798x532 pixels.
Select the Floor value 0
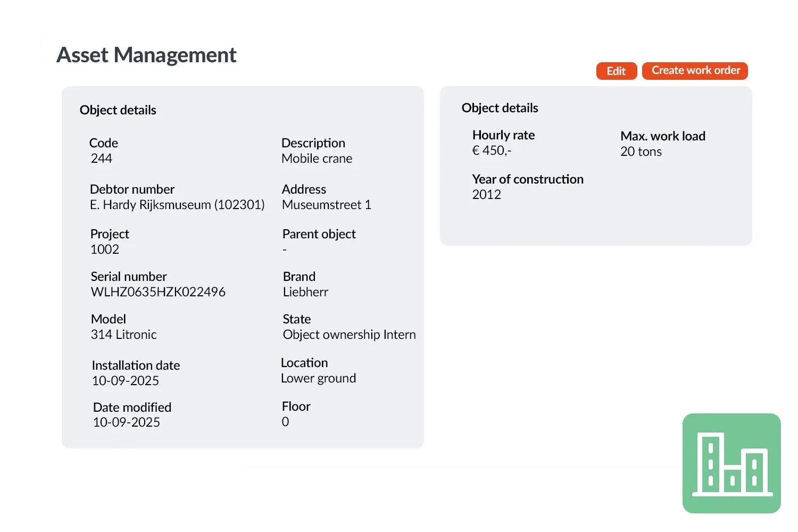click(286, 422)
